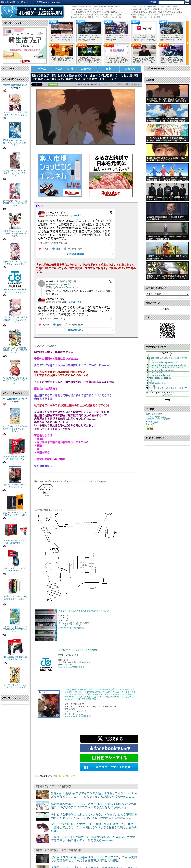Click the facebook でシェア button
191x868 pixels.
pos(109,748)
